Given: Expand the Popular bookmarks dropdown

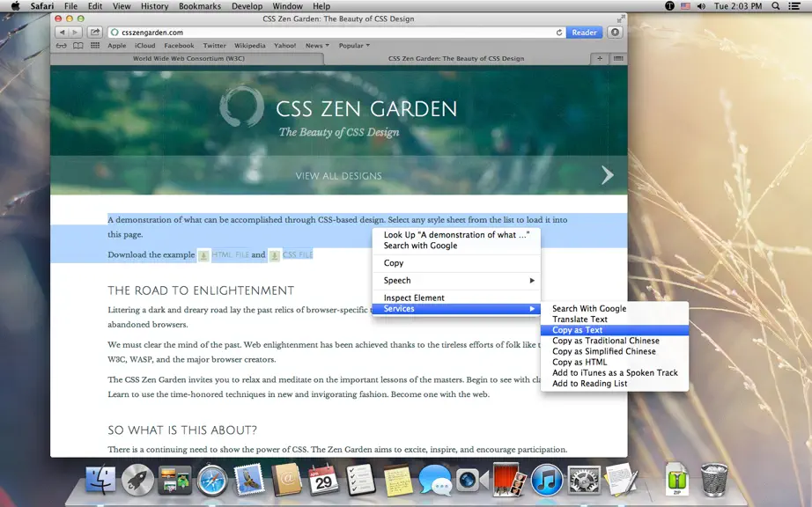Looking at the screenshot, I should point(354,46).
